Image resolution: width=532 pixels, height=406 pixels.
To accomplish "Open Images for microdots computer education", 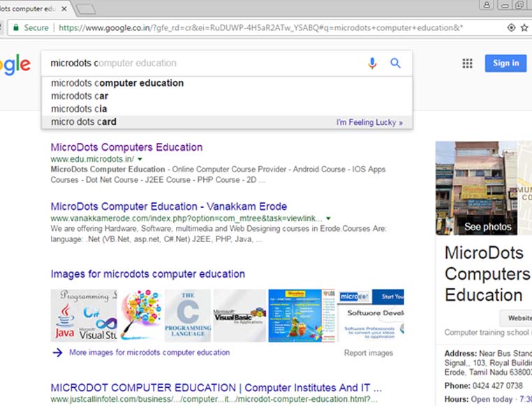I will point(147,274).
